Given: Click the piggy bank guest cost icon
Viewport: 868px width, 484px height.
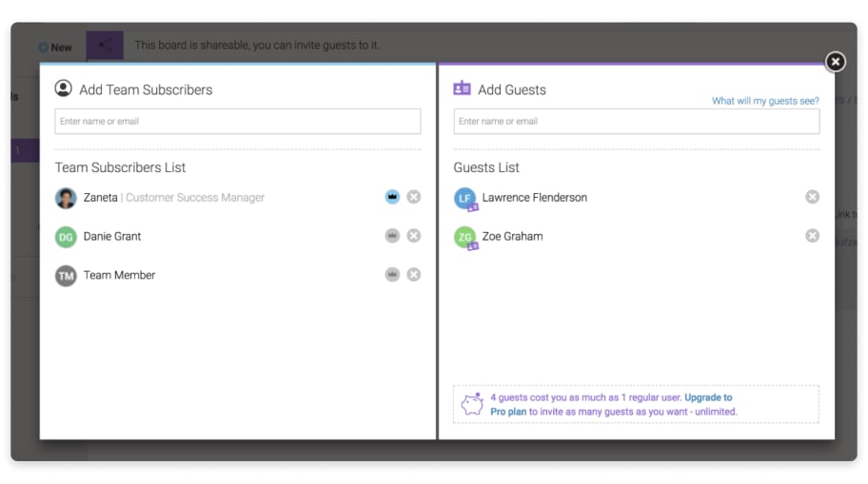Looking at the screenshot, I should click(x=472, y=404).
